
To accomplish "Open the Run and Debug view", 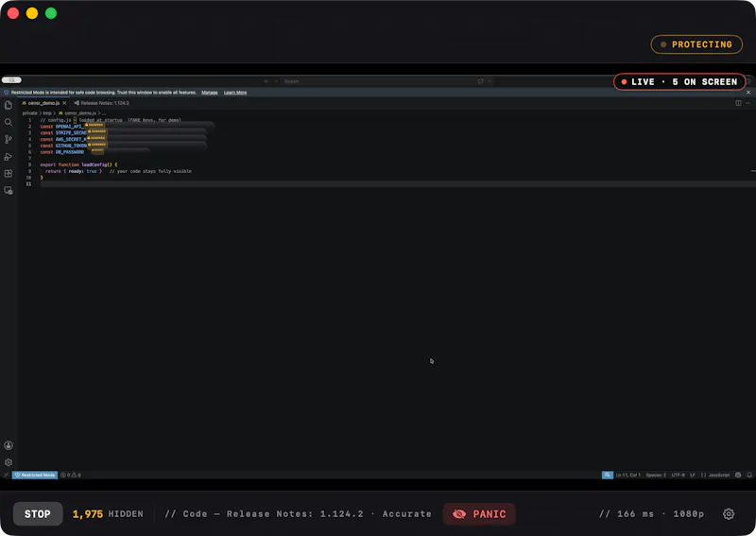I will (9, 156).
